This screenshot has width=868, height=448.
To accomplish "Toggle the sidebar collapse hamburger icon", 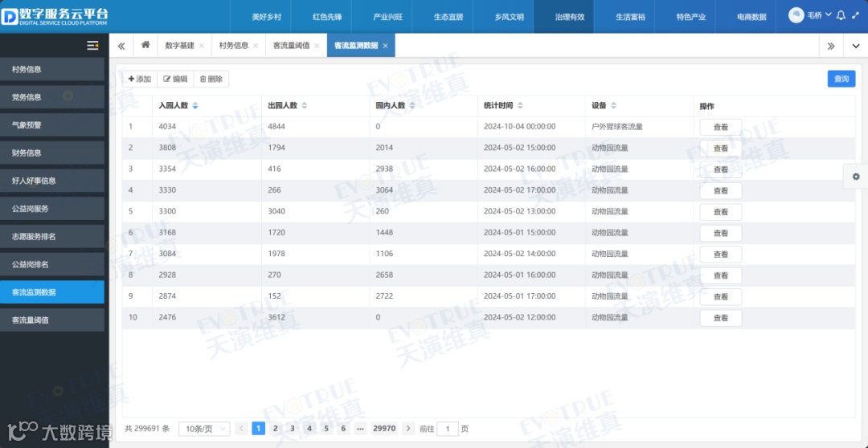I will point(92,45).
